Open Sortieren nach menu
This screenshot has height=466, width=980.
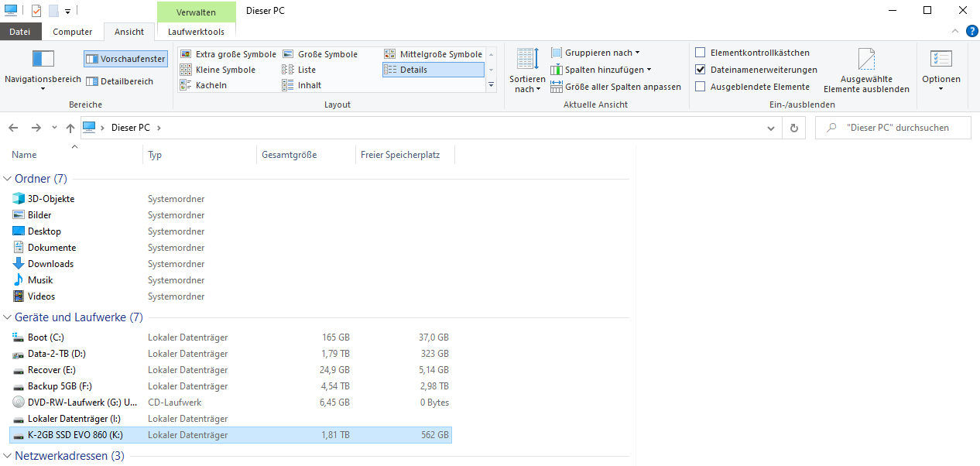pos(527,71)
